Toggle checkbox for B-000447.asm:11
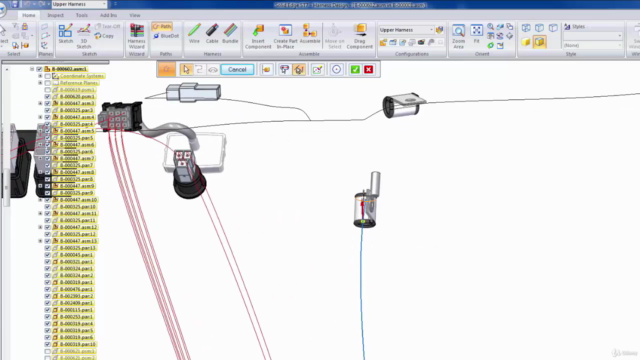 pyautogui.click(x=48, y=213)
